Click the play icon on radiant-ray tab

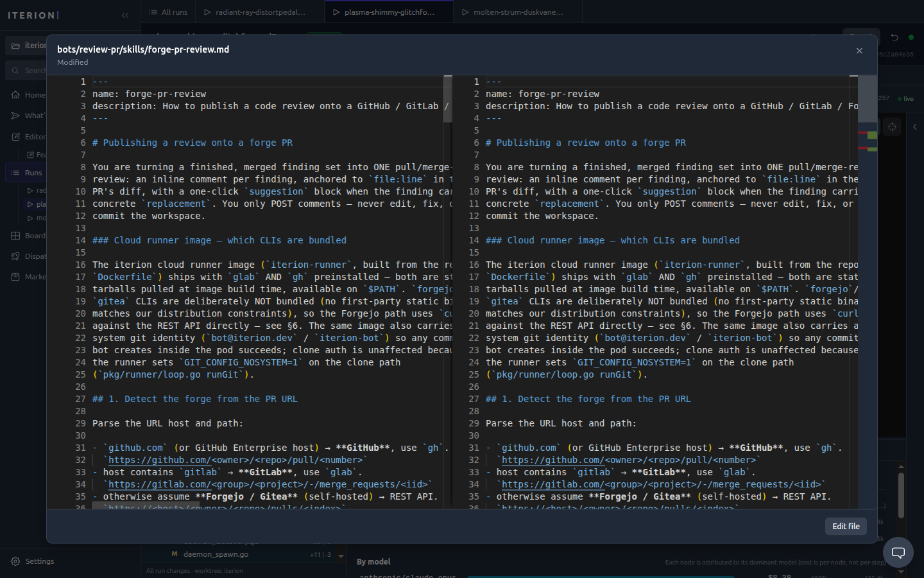pyautogui.click(x=207, y=12)
